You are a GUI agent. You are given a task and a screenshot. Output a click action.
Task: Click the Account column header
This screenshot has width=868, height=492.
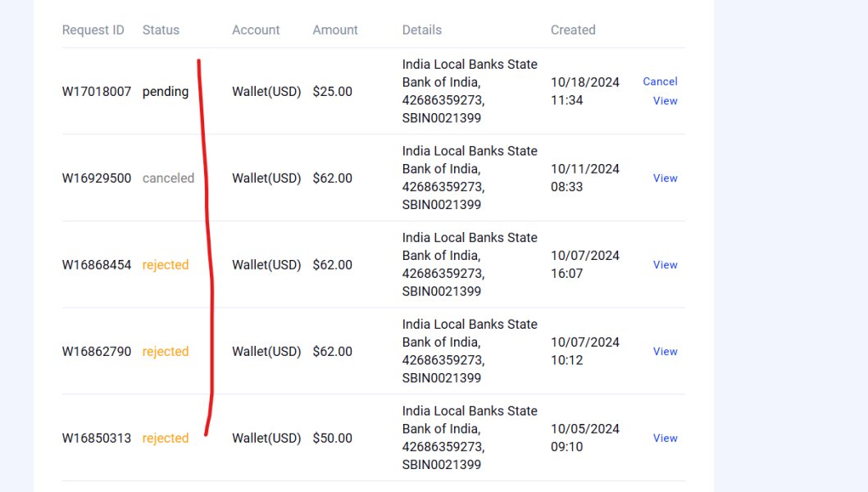[256, 30]
